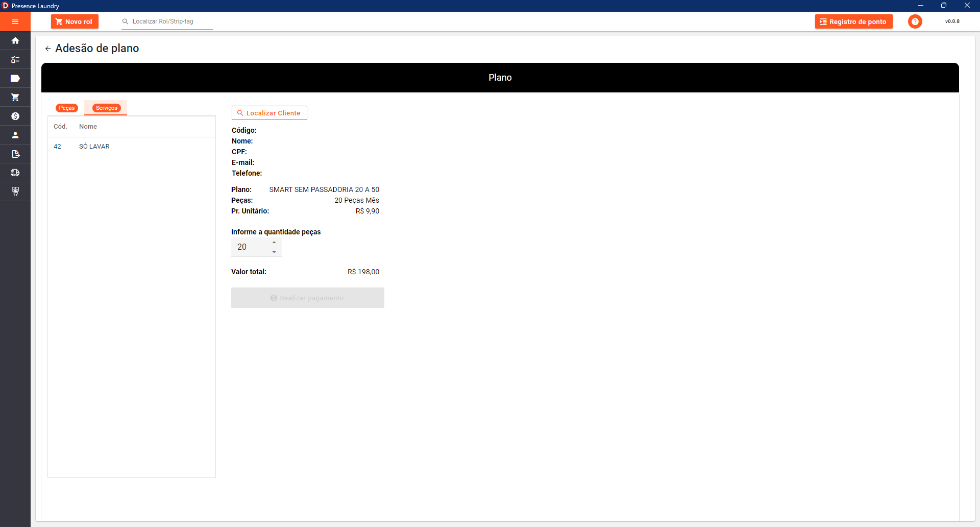Viewport: 980px width, 527px height.
Task: Click the Registro de ponto button
Action: 854,21
